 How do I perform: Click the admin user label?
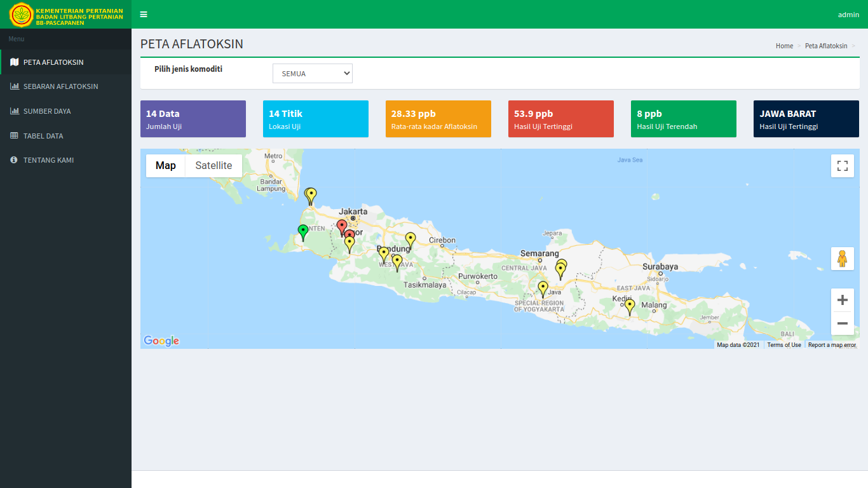coord(848,15)
